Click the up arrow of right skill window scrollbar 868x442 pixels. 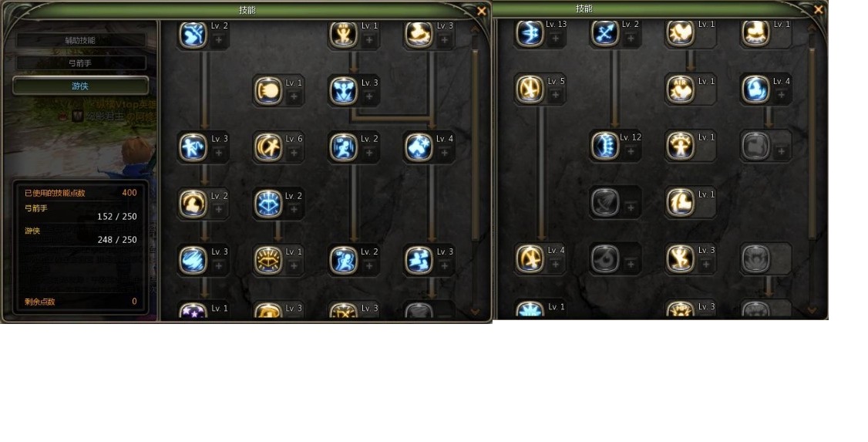(812, 28)
